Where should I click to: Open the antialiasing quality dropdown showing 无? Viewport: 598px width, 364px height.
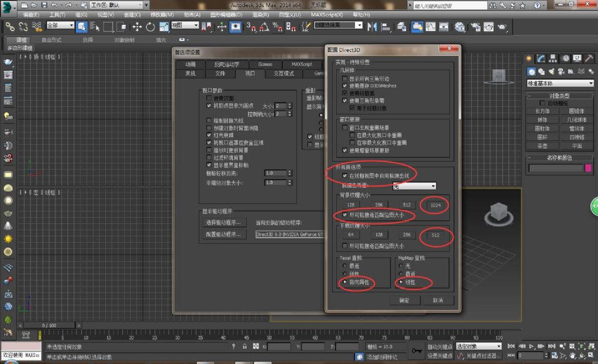coord(415,186)
